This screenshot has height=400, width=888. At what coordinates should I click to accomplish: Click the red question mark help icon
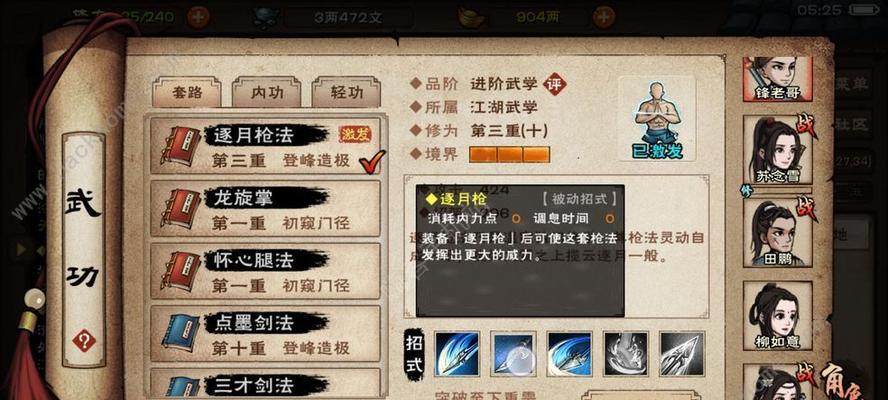pyautogui.click(x=84, y=341)
